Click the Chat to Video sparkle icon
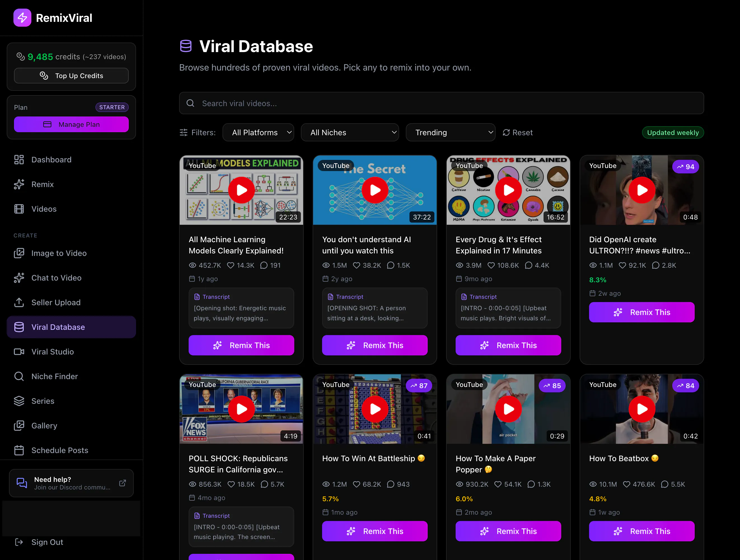 [19, 278]
